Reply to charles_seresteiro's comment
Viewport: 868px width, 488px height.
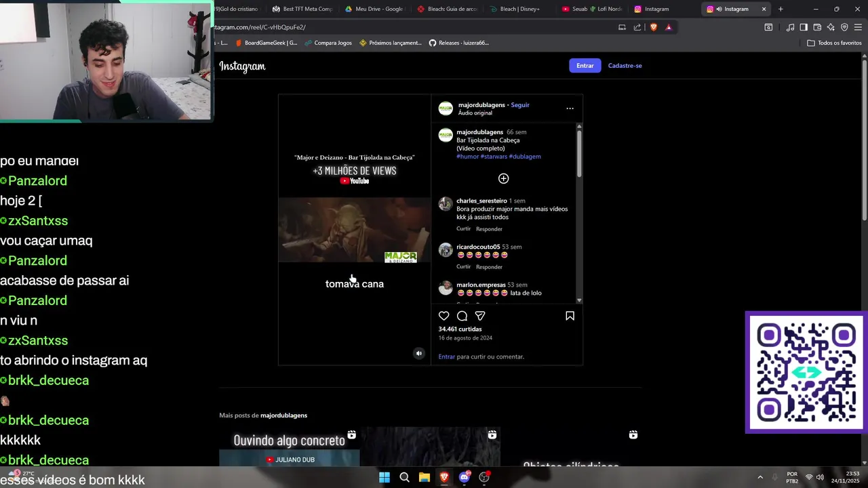point(489,229)
